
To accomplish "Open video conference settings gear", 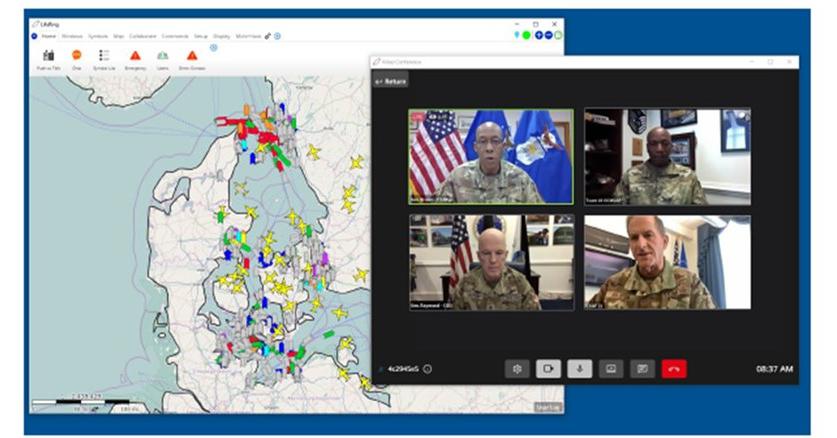I will pos(517,369).
